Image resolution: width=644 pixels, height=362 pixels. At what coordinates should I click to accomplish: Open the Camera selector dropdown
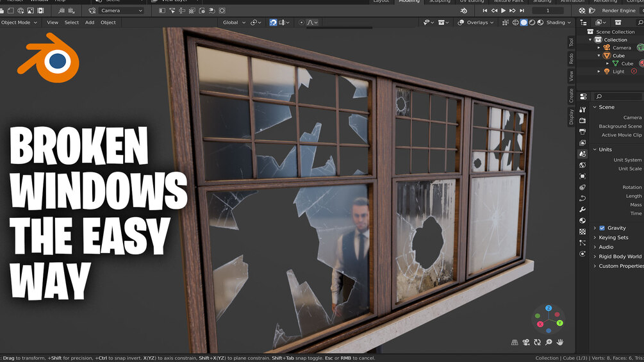120,11
